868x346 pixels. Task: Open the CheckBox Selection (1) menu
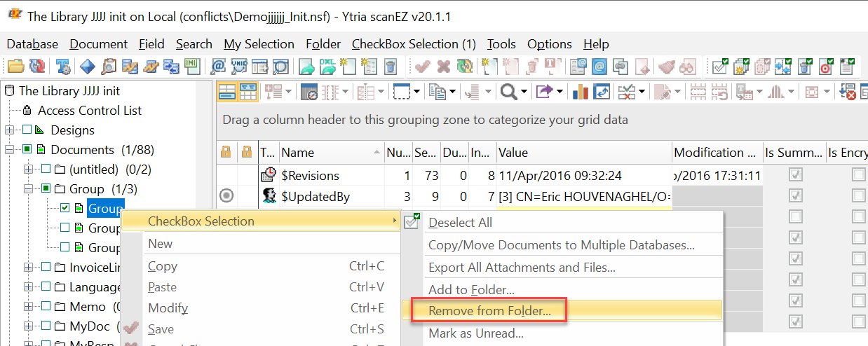coord(413,44)
